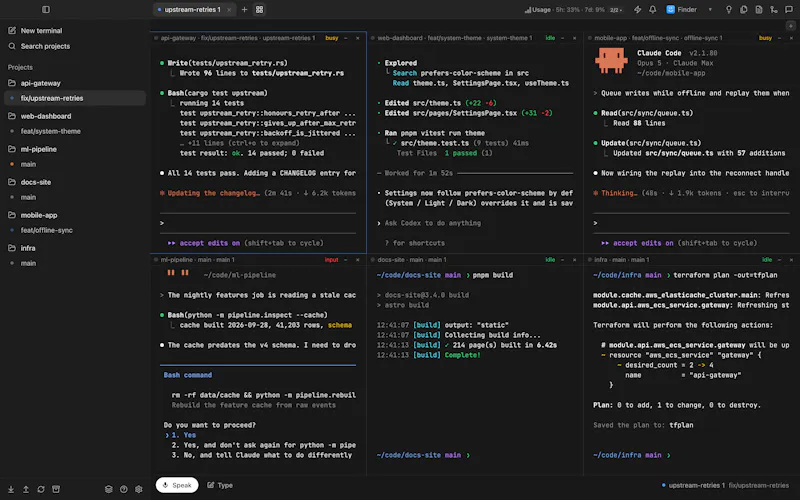The image size is (800, 500).
Task: Open the help question mark icon
Action: pyautogui.click(x=123, y=489)
